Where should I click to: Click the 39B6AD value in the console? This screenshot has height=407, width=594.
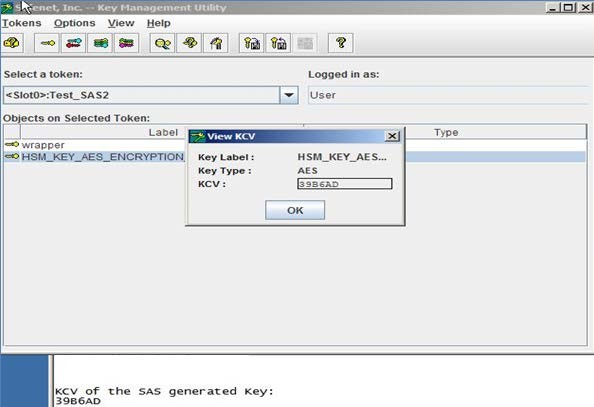[78, 401]
